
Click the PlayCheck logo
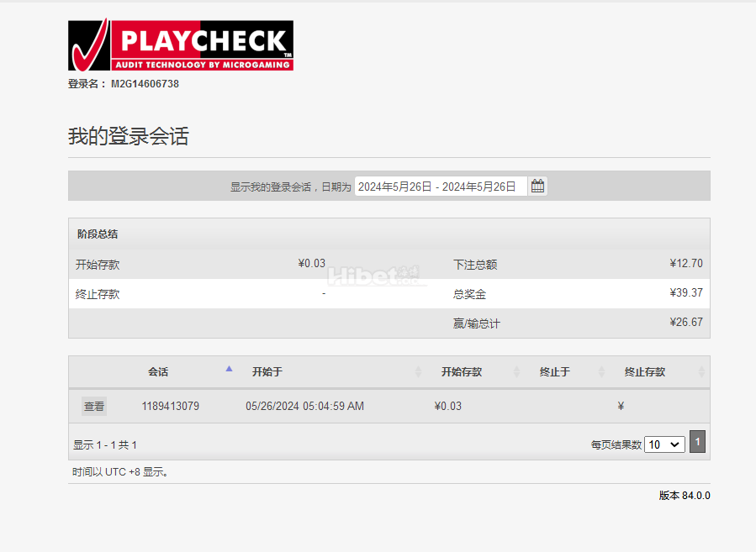[181, 45]
